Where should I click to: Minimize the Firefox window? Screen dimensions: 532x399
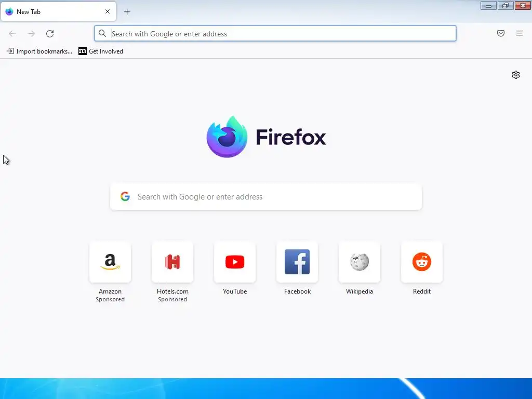tap(488, 5)
